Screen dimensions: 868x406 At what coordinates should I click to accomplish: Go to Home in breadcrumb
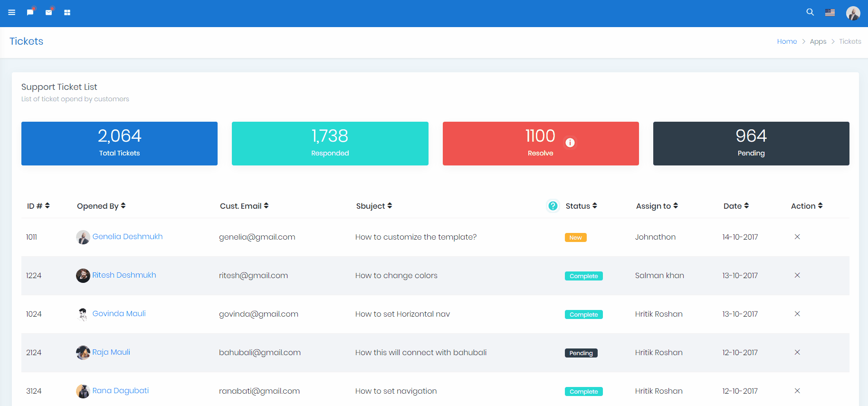[x=787, y=41]
